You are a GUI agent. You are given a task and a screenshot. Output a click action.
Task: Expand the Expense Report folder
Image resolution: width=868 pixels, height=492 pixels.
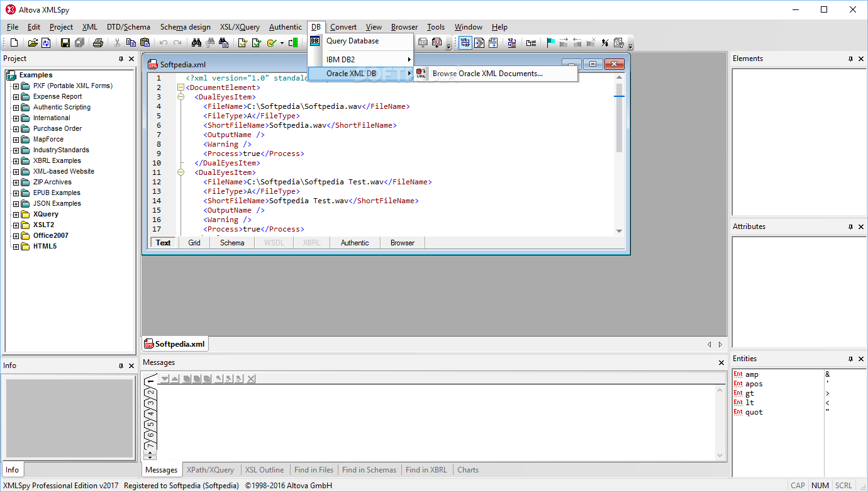tap(16, 96)
